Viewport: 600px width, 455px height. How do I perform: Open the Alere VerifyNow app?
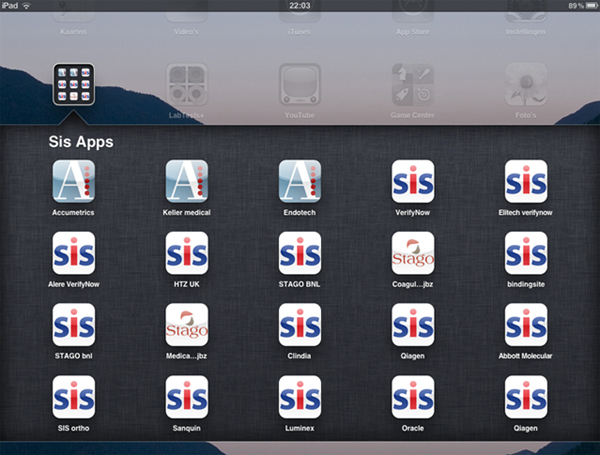(x=73, y=253)
